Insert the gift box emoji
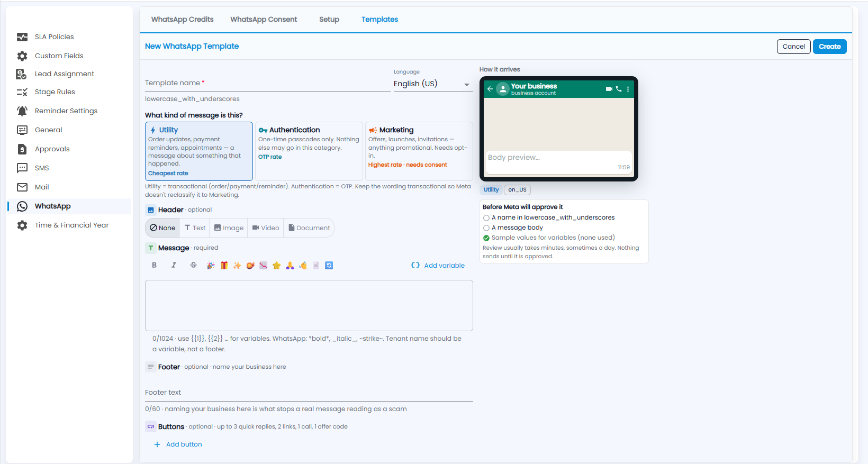This screenshot has width=868, height=464. point(224,266)
